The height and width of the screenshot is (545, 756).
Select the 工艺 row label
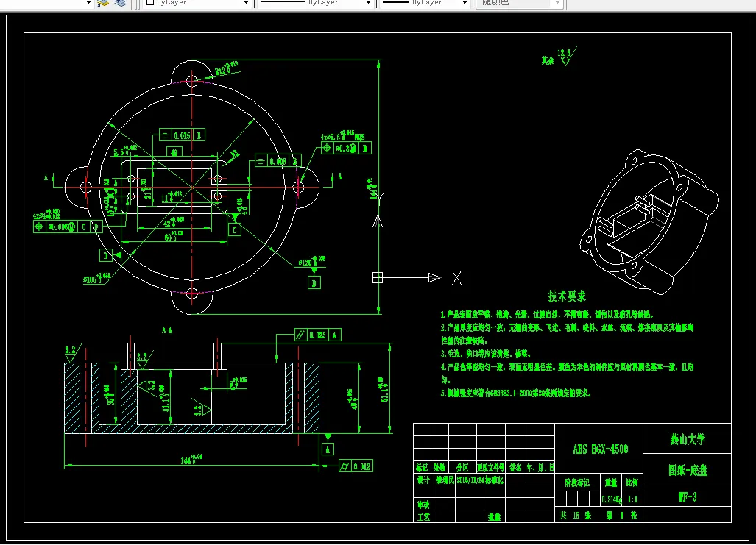point(423,517)
